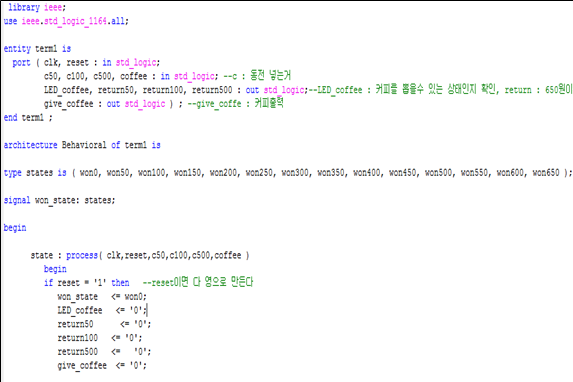Click the "if reset = '1' then" statement
Viewport: 573px width, 382px height.
click(87, 283)
